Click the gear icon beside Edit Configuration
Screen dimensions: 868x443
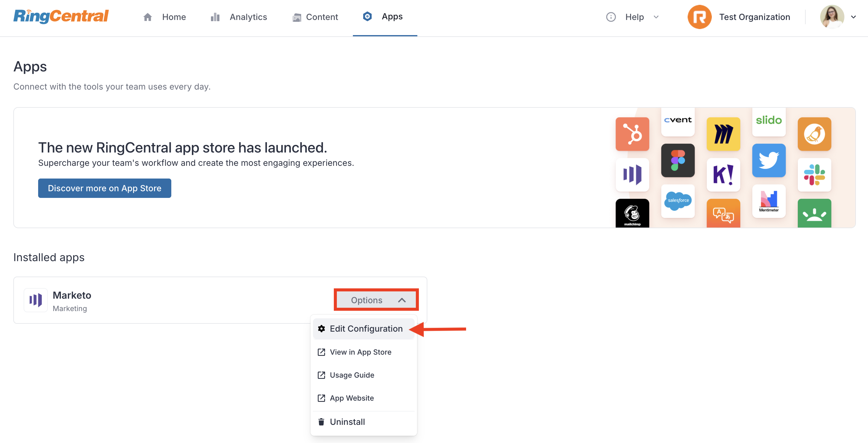[x=321, y=328]
